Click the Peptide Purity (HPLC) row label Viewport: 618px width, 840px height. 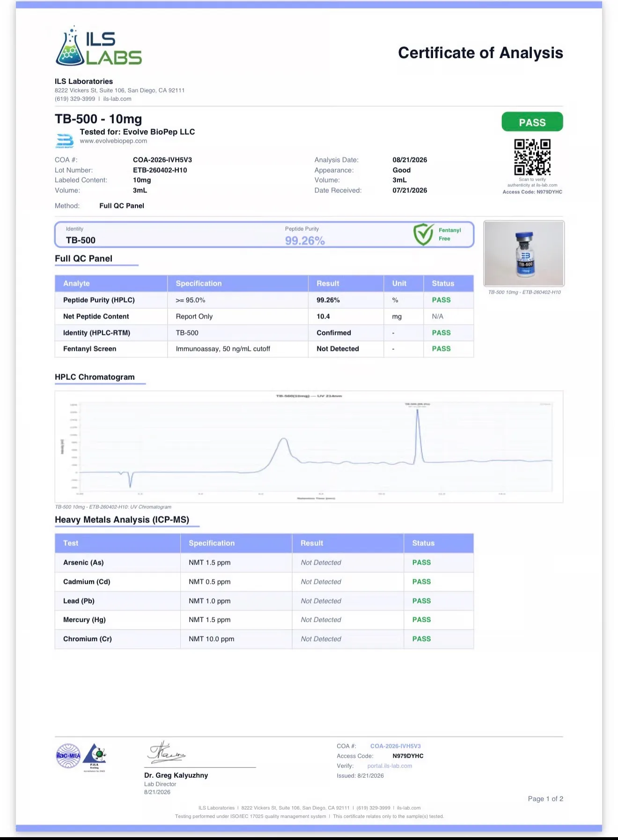point(99,300)
